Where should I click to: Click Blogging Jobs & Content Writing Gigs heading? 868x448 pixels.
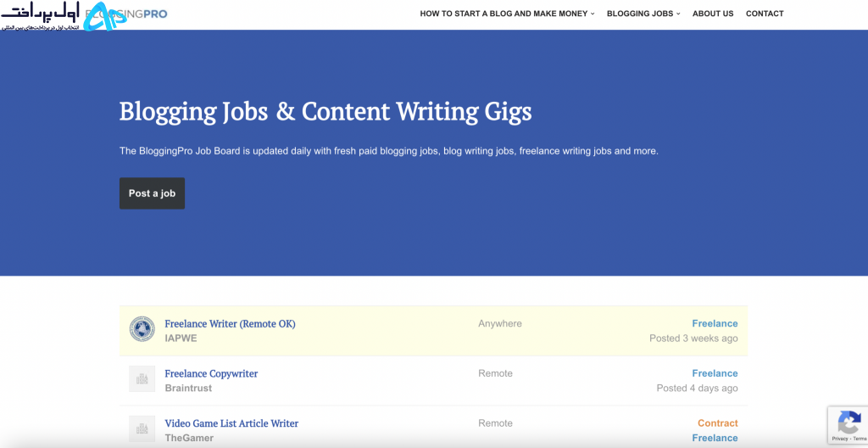tap(325, 112)
